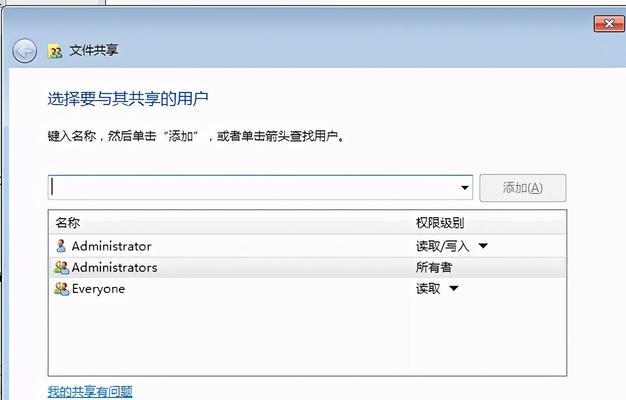This screenshot has height=400, width=626.
Task: Expand Everyone permission level dropdown
Action: [454, 288]
